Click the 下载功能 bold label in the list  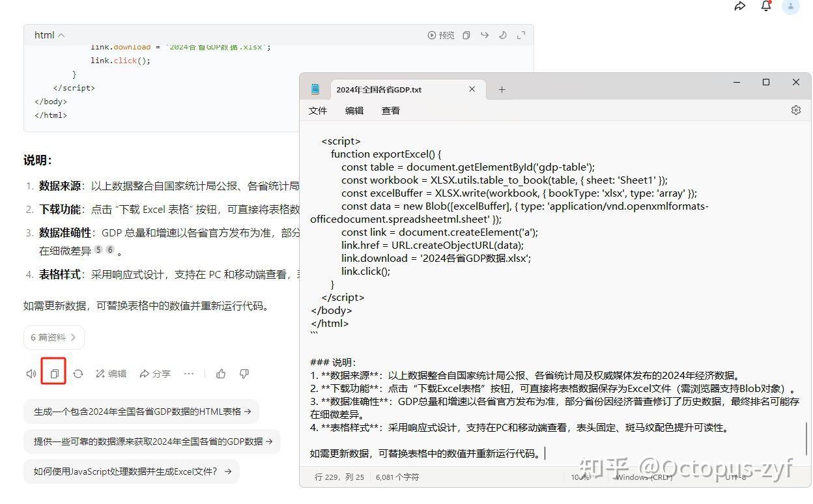(x=60, y=210)
